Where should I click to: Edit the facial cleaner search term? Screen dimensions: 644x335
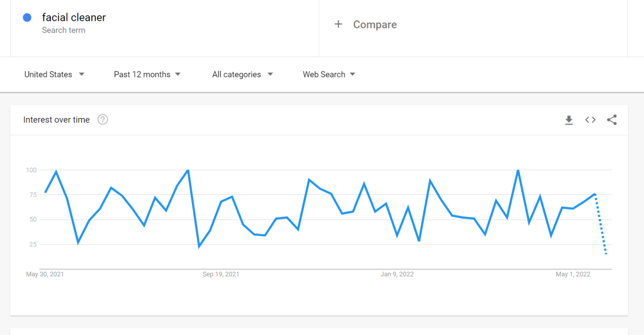(x=74, y=17)
